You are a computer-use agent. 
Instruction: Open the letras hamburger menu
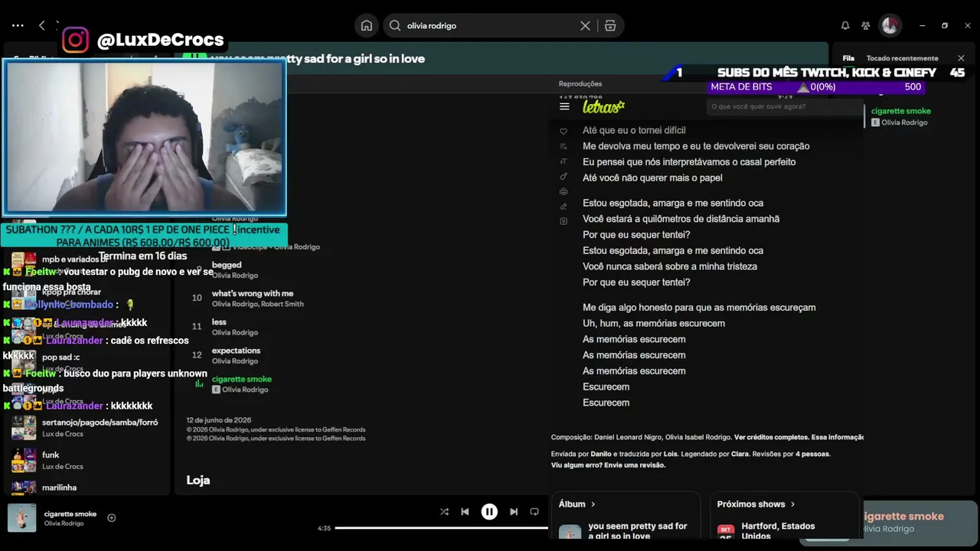coord(564,106)
